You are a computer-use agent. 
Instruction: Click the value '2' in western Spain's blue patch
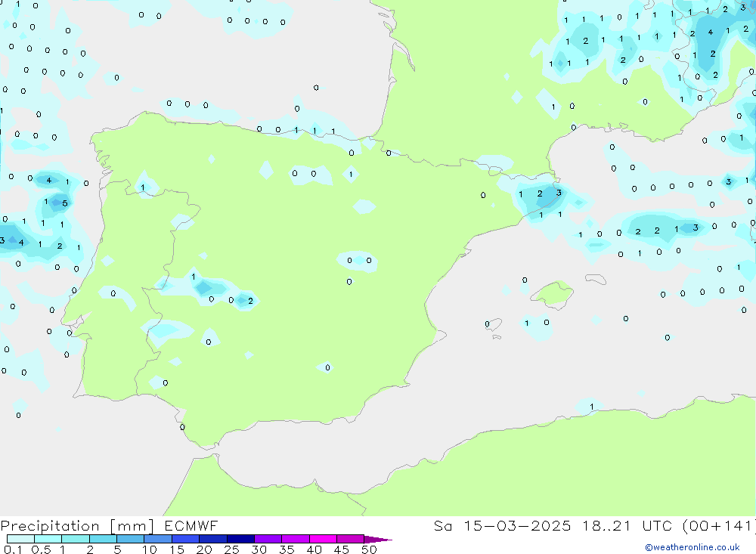coord(250,301)
